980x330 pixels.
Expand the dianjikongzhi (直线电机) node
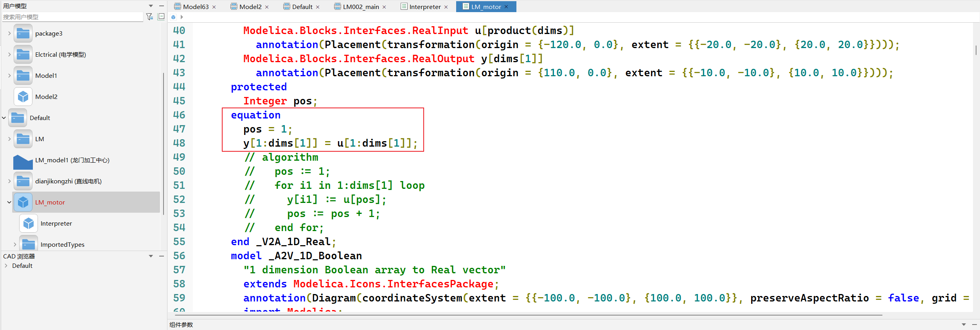(x=9, y=181)
